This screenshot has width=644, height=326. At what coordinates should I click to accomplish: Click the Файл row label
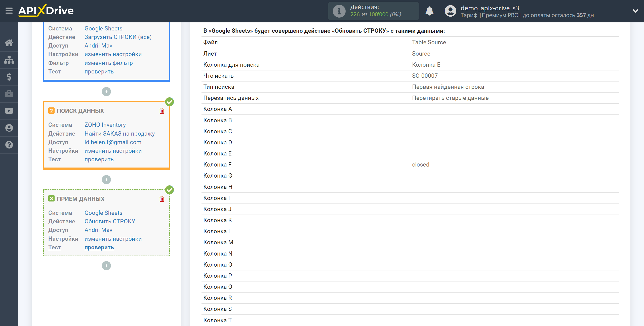point(210,42)
